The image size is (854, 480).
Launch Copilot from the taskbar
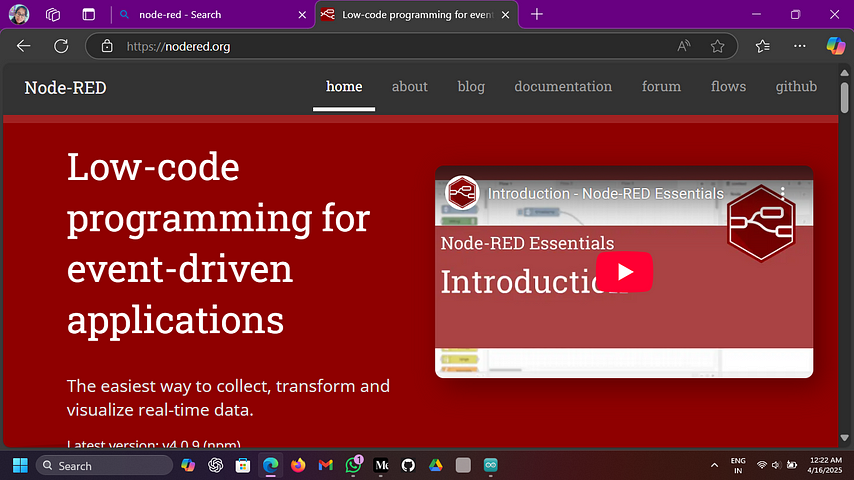coord(188,465)
